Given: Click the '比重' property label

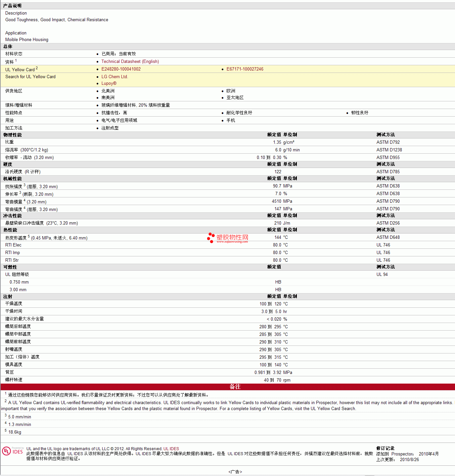Looking at the screenshot, I should 10,142.
